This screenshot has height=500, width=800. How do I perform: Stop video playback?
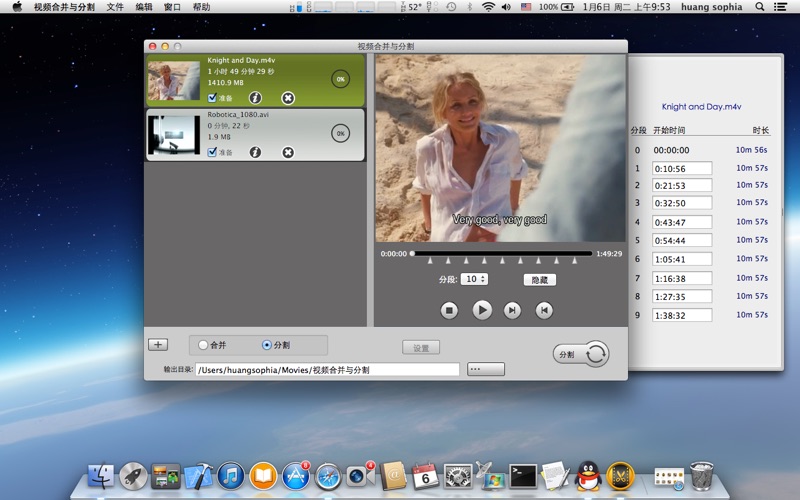tap(449, 310)
